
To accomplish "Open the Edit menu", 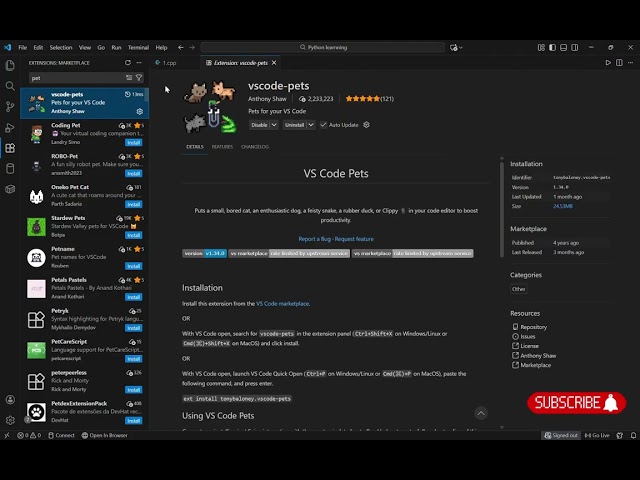I will coord(38,47).
